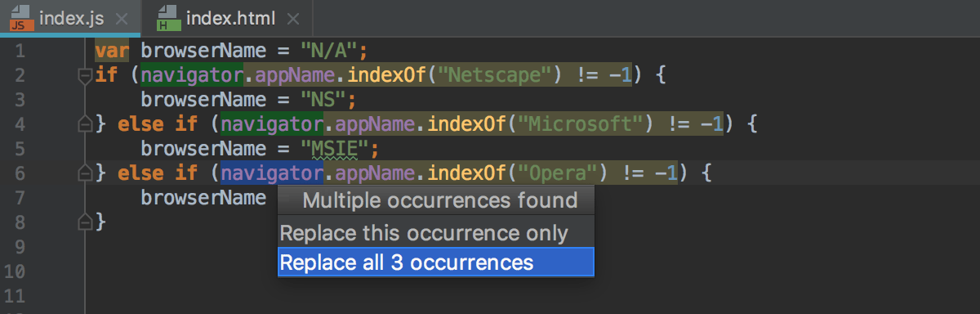
Task: Click the highlighted navigator on line 4
Action: (273, 124)
